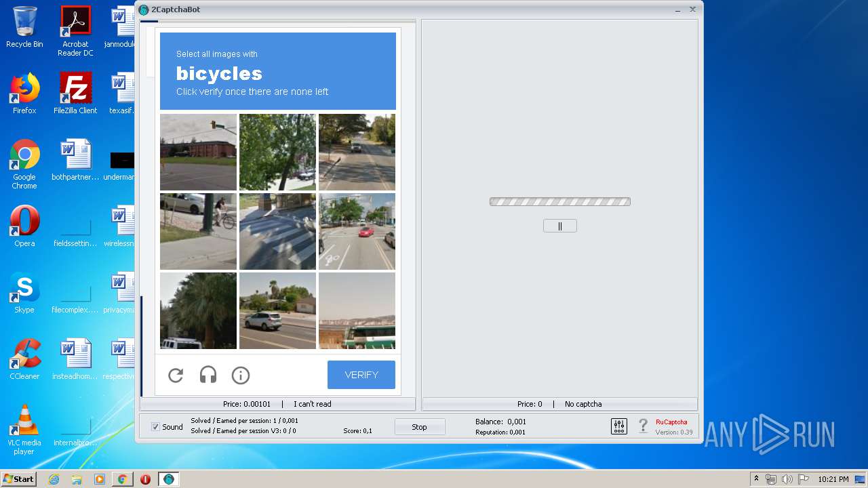Viewport: 868px width, 488px height.
Task: Select tile with red car and bike lane
Action: 357,231
